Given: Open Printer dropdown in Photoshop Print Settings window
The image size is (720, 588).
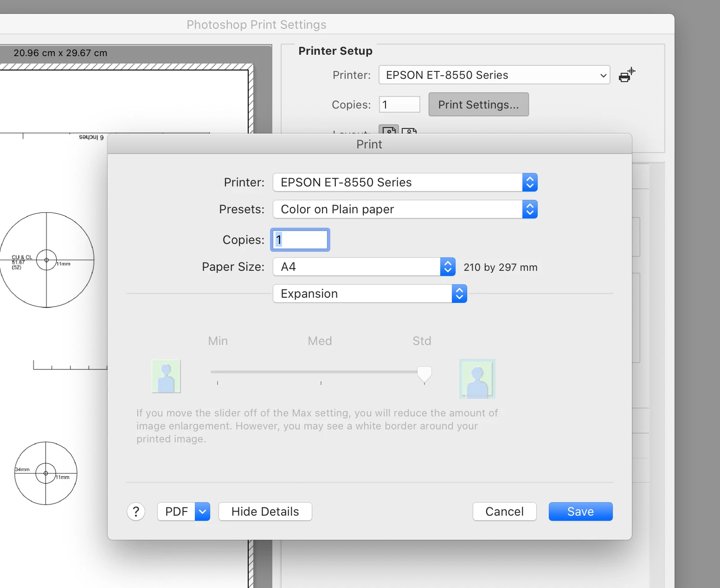Looking at the screenshot, I should click(x=495, y=75).
